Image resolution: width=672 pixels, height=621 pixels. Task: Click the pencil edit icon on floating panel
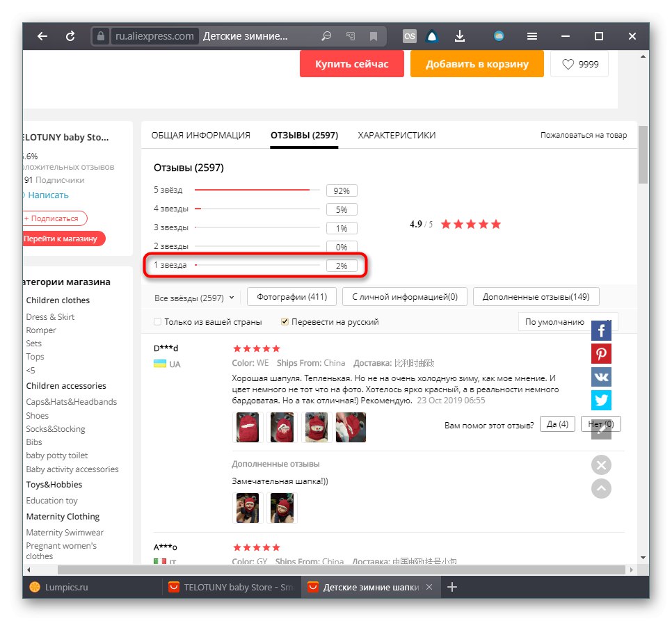pos(601,430)
